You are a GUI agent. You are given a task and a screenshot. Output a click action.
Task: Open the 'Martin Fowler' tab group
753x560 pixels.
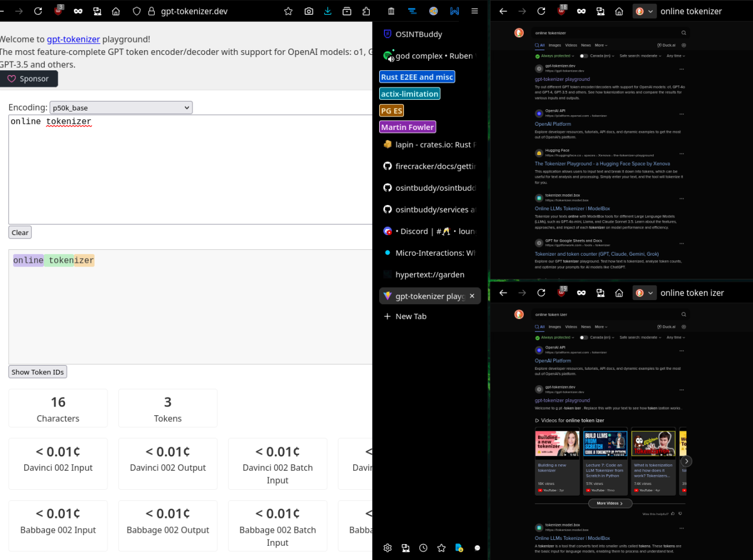pos(408,127)
